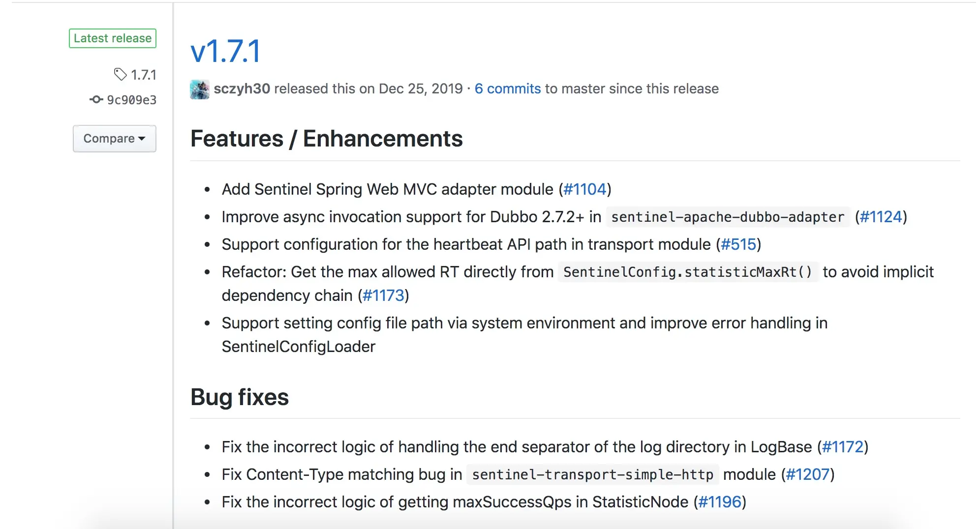Open the v1.7.1 release title link
980x529 pixels.
pyautogui.click(x=226, y=51)
